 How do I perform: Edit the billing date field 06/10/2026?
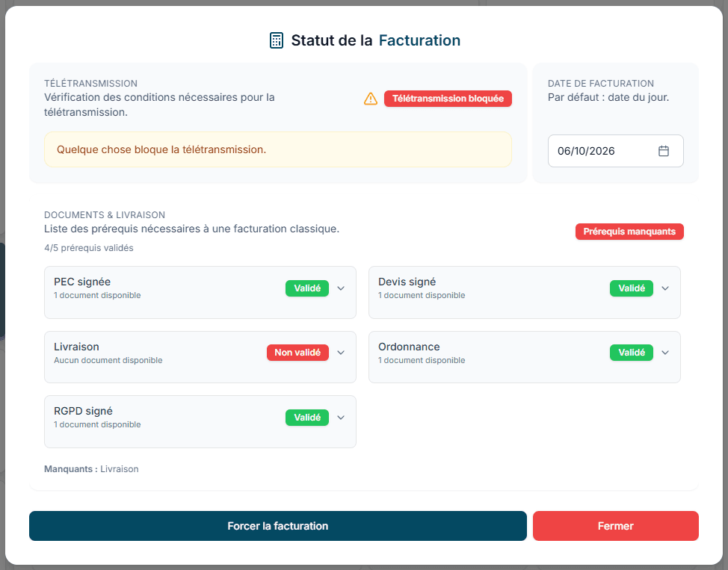(x=615, y=151)
